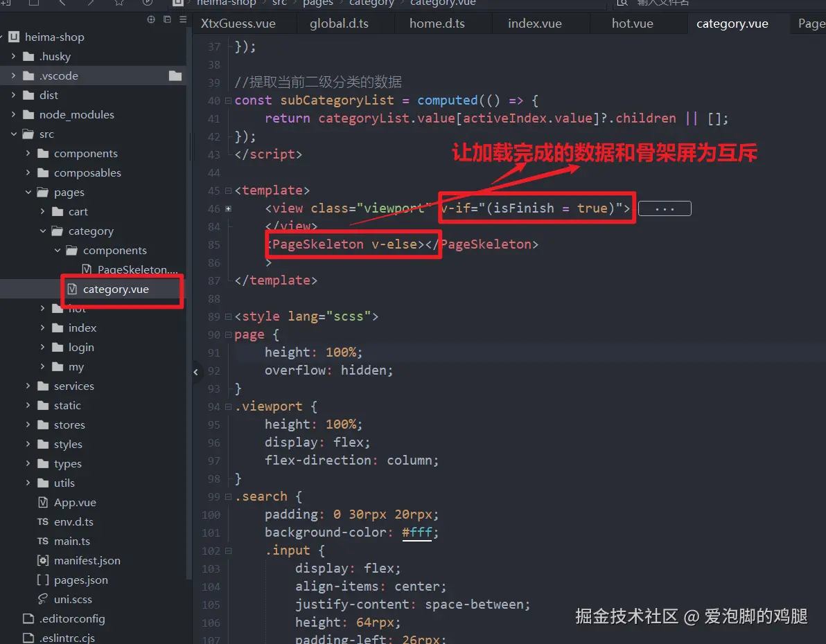
Task: Select the my folder row
Action: 94,367
